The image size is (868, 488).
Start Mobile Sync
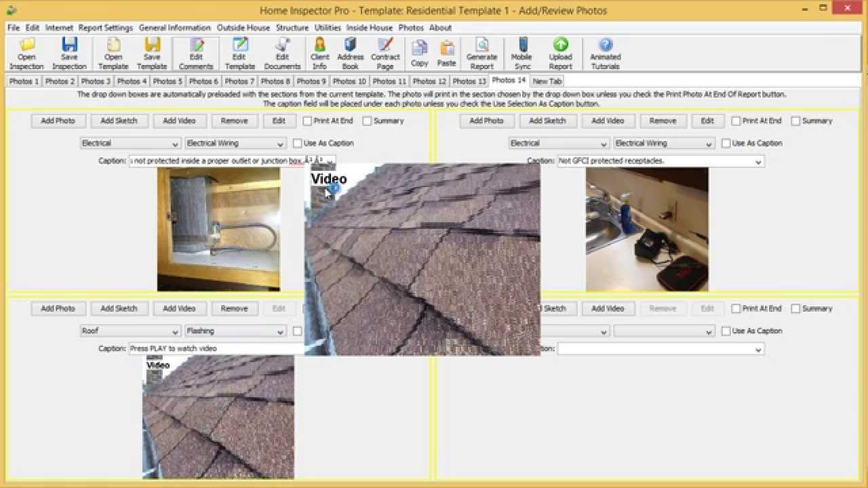521,54
